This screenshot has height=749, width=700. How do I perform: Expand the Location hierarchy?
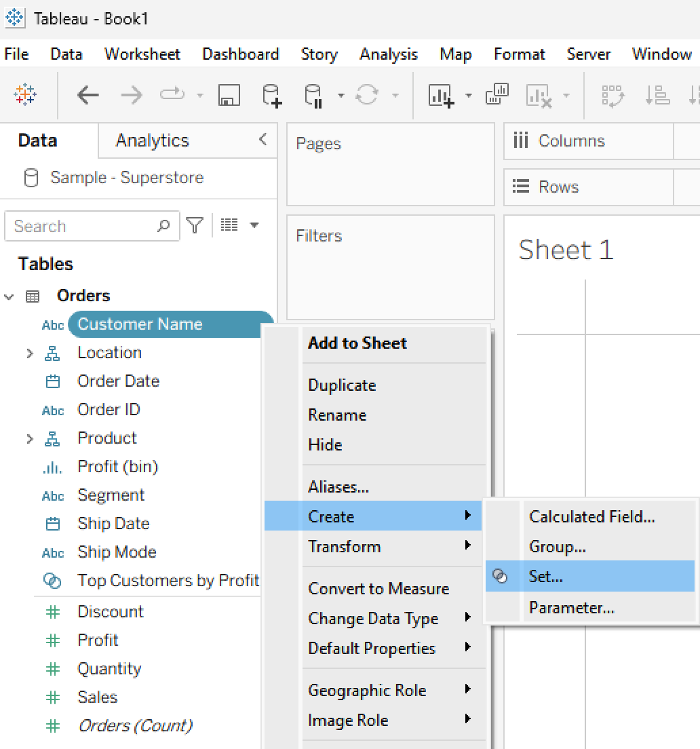pos(30,353)
